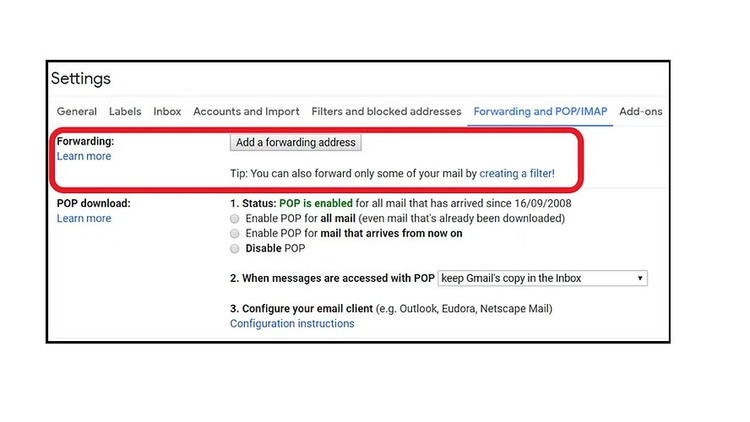Image resolution: width=750 pixels, height=422 pixels.
Task: Open the General settings tab
Action: coord(77,112)
